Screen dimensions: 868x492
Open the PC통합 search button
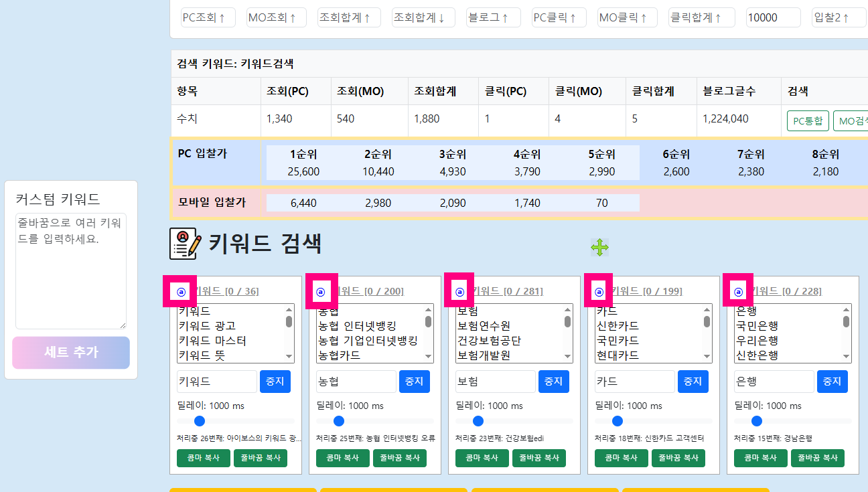808,121
